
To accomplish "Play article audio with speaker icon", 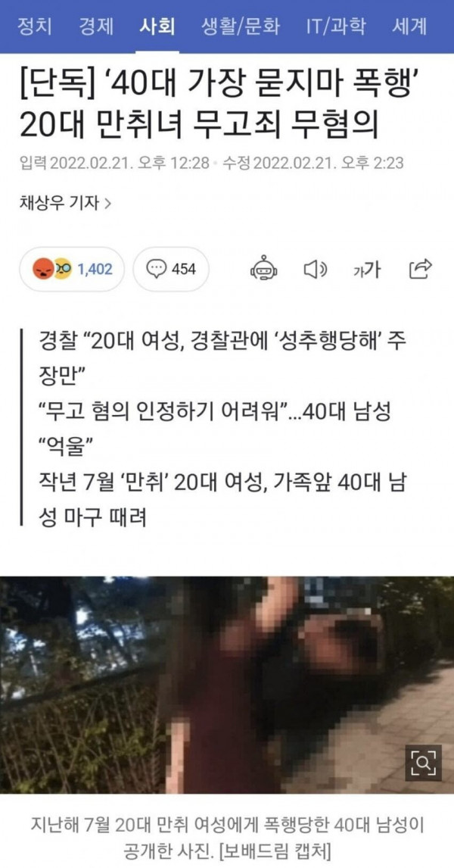I will coord(316,269).
